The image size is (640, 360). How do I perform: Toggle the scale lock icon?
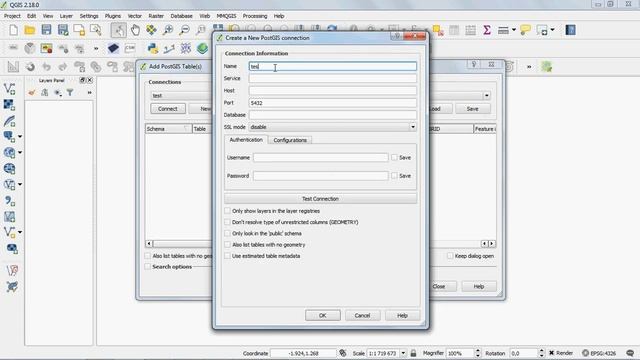point(413,353)
